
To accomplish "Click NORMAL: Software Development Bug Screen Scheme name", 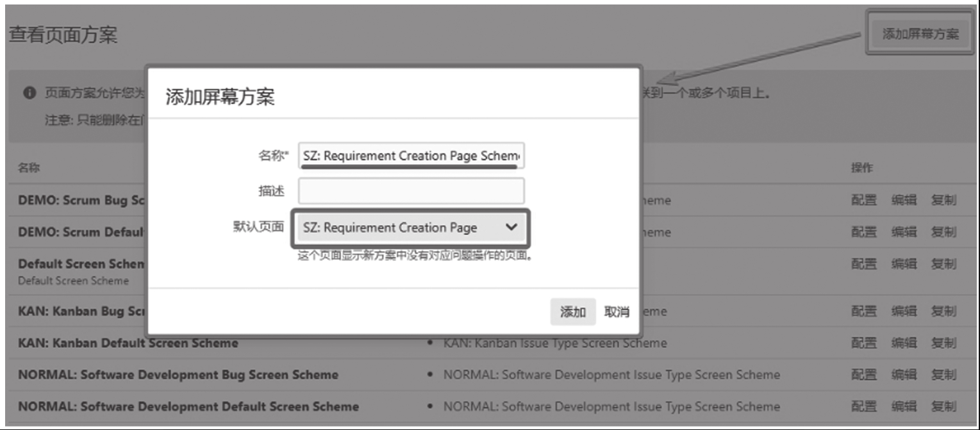I will pos(178,375).
